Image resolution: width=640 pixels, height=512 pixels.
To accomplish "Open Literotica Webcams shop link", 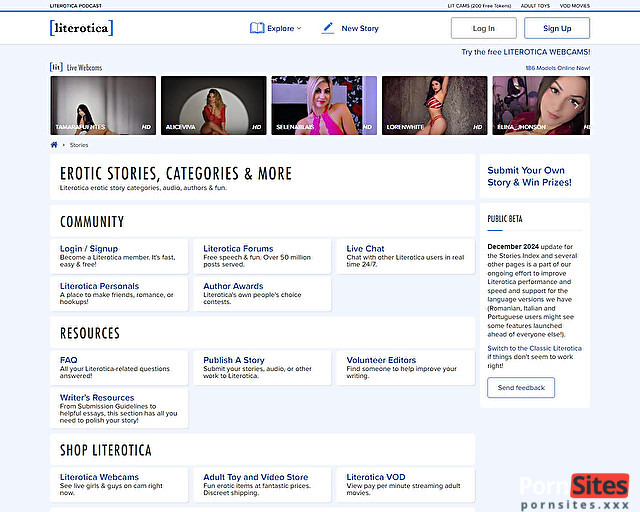I will pyautogui.click(x=99, y=477).
